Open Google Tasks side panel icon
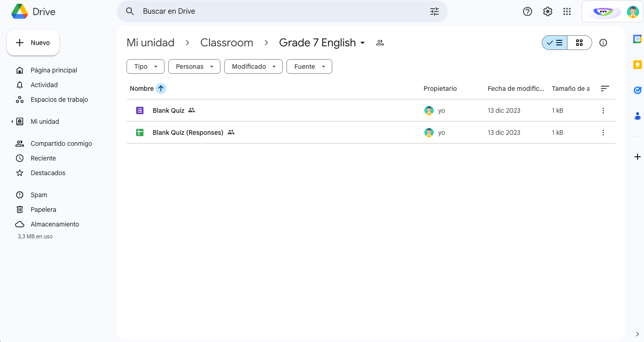The image size is (644, 342). [x=637, y=90]
